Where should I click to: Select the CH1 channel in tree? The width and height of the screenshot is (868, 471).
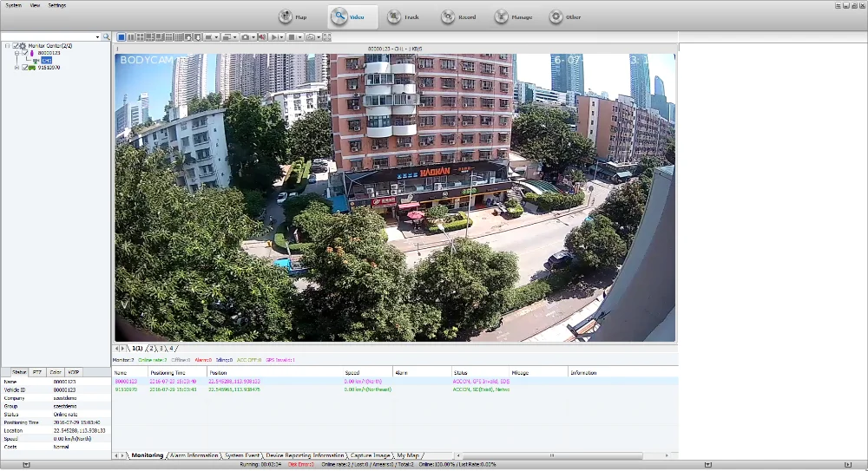[46, 60]
